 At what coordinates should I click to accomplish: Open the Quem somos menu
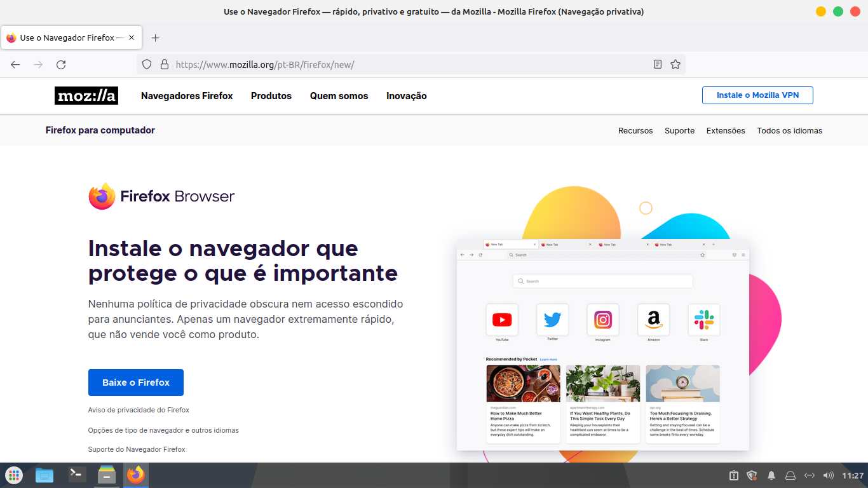point(339,96)
